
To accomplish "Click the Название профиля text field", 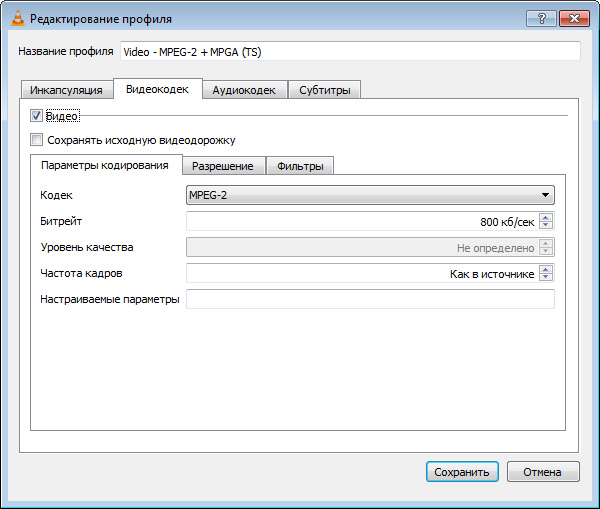I will pyautogui.click(x=348, y=51).
